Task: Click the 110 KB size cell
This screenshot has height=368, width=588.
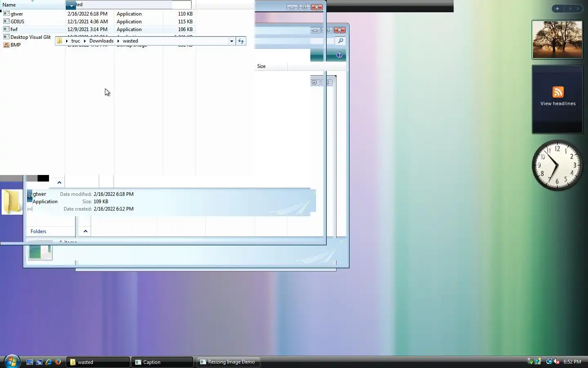Action: [x=185, y=14]
